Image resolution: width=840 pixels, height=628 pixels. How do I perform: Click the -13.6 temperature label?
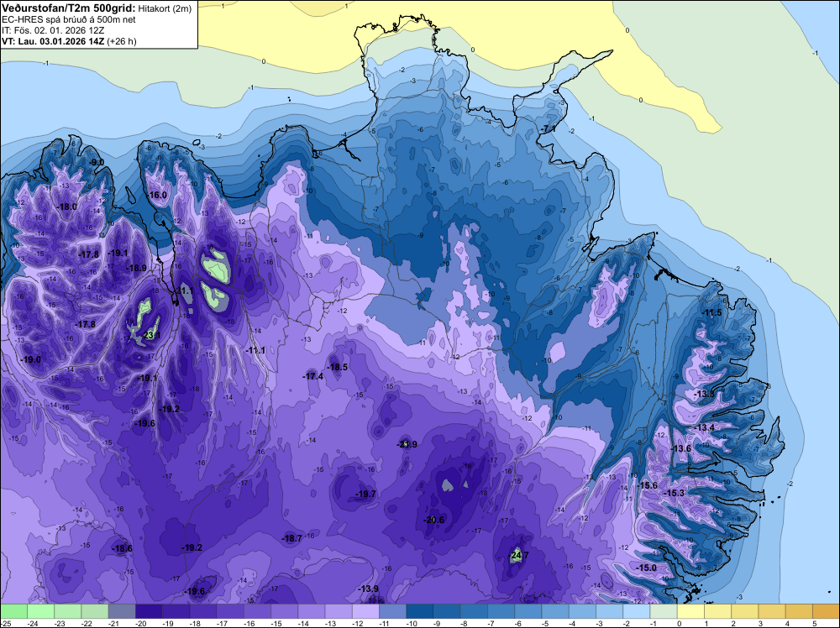(x=681, y=448)
